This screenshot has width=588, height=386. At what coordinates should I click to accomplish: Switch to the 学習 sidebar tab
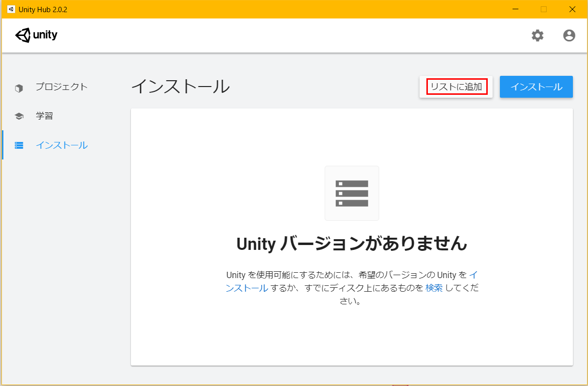pyautogui.click(x=44, y=116)
